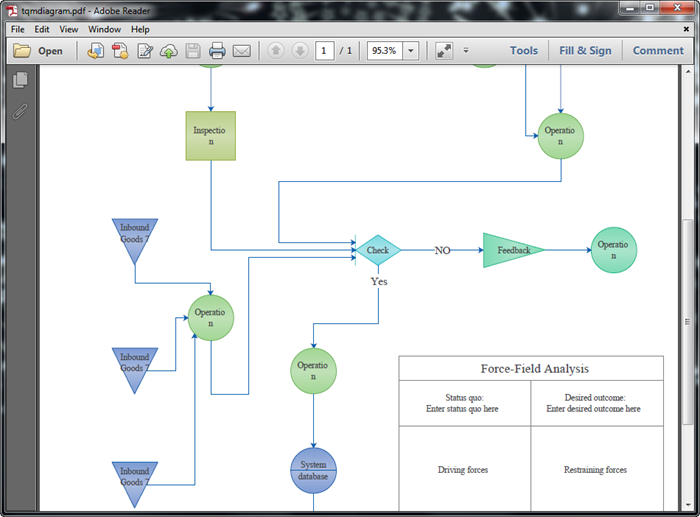Open the Tools pane

[524, 50]
